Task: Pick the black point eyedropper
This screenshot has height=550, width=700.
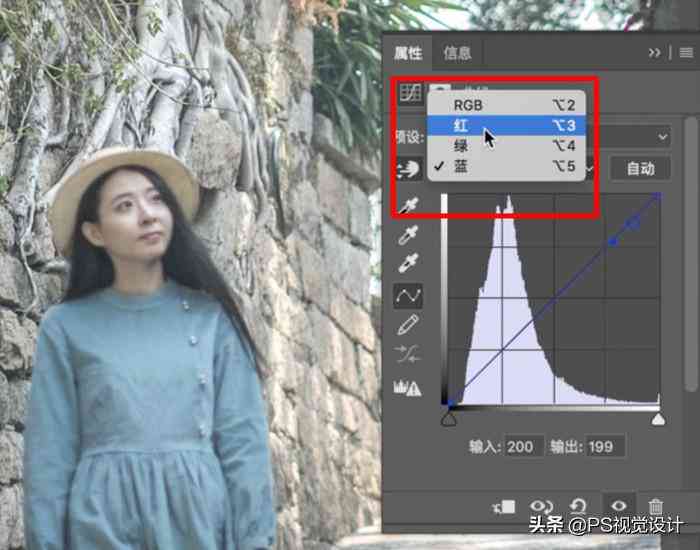Action: pyautogui.click(x=408, y=205)
